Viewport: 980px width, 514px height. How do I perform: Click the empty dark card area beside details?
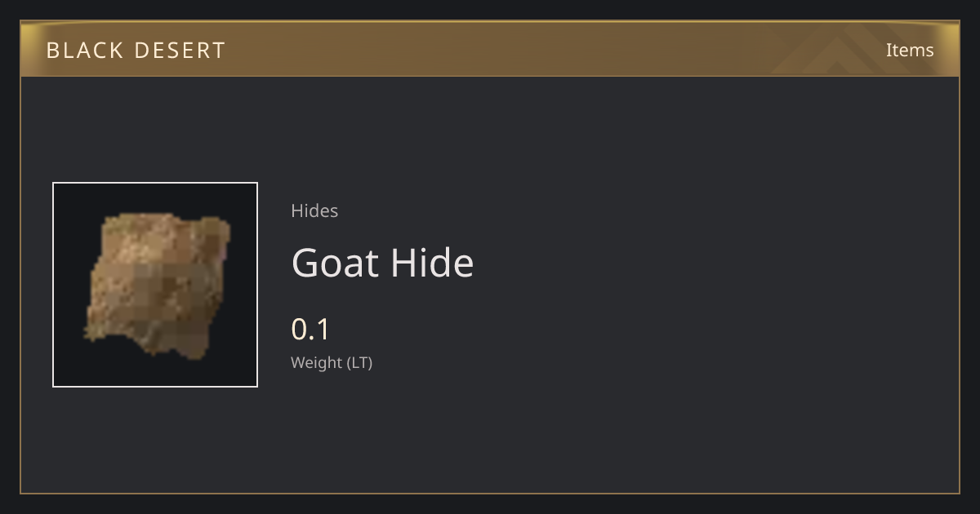point(694,286)
